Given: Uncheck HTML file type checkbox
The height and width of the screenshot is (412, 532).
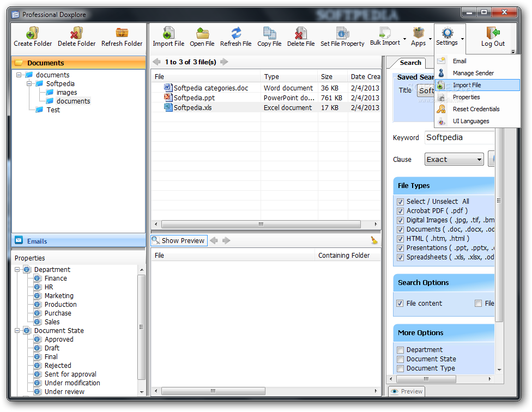Looking at the screenshot, I should [x=400, y=239].
